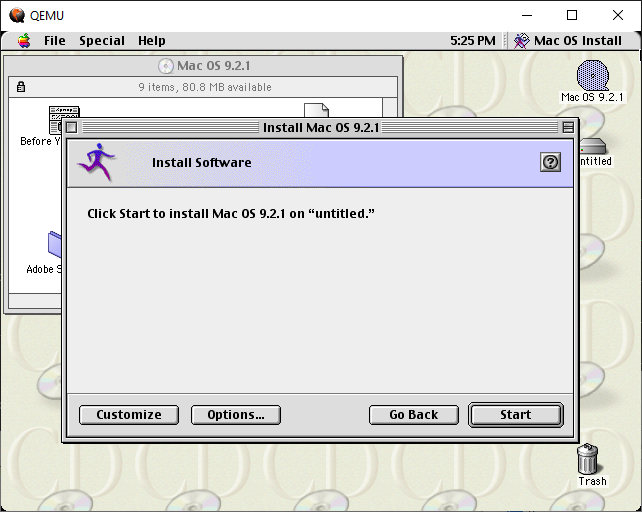
Task: Click the 5:25 PM menu bar clock
Action: click(x=472, y=41)
